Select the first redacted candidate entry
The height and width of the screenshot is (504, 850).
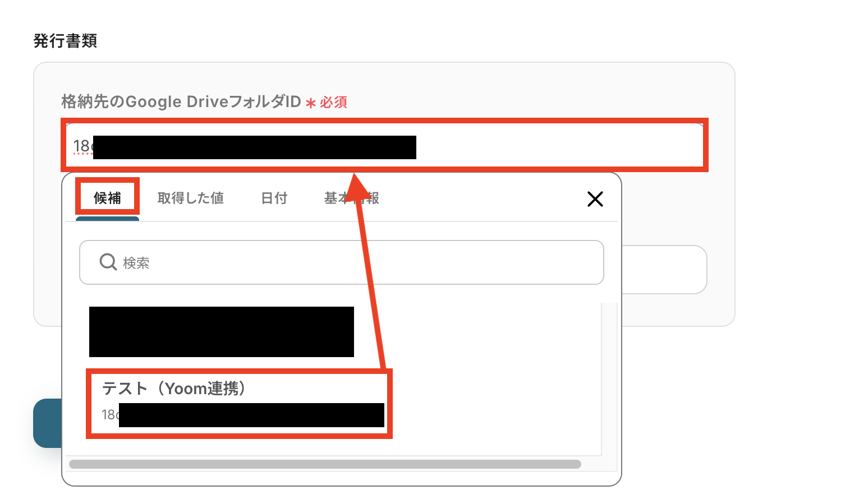click(x=222, y=331)
